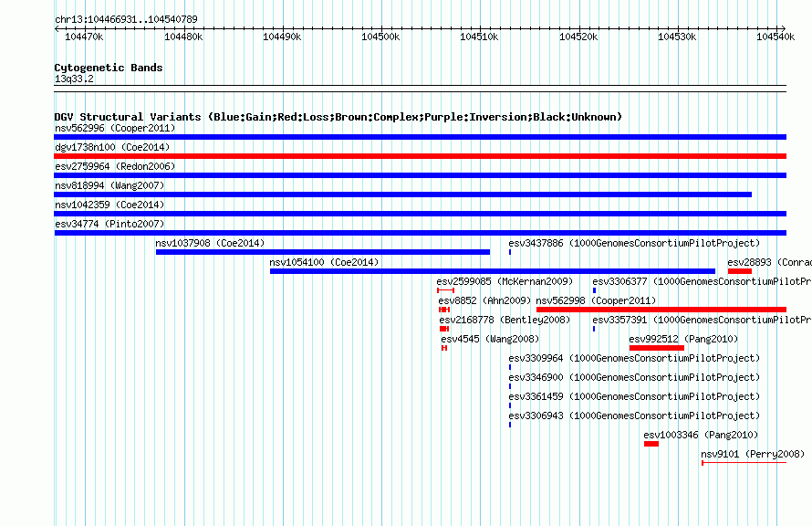Click the DGV Structural Variants track title
The height and width of the screenshot is (526, 812).
click(x=338, y=117)
